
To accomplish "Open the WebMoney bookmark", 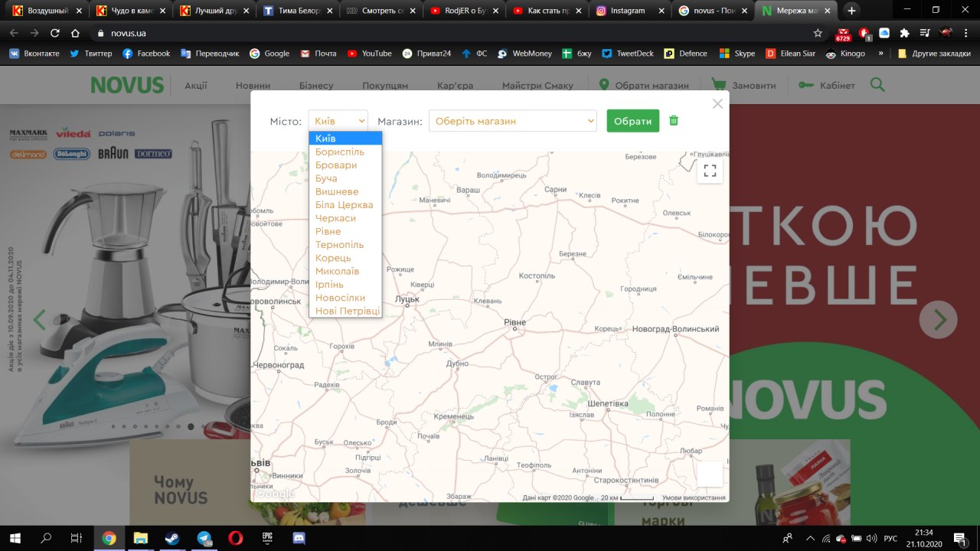I will (x=524, y=54).
